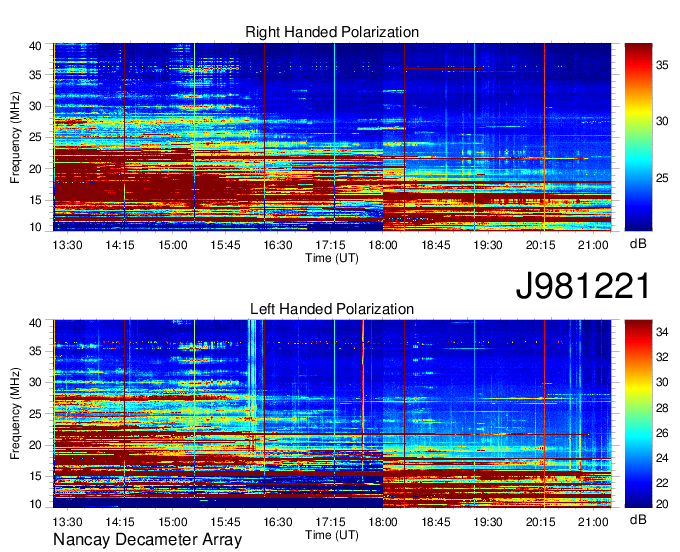The image size is (680, 552).
Task: Click the 18:45 time tick of upper plot
Action: pos(436,245)
